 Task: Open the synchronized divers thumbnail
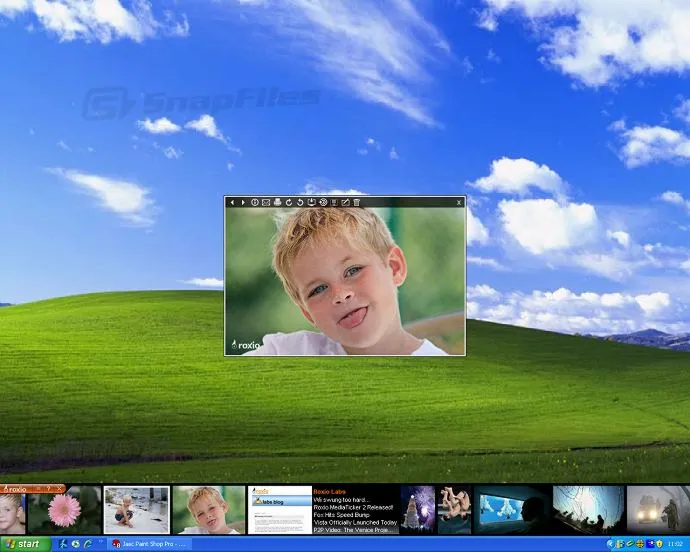(454, 510)
